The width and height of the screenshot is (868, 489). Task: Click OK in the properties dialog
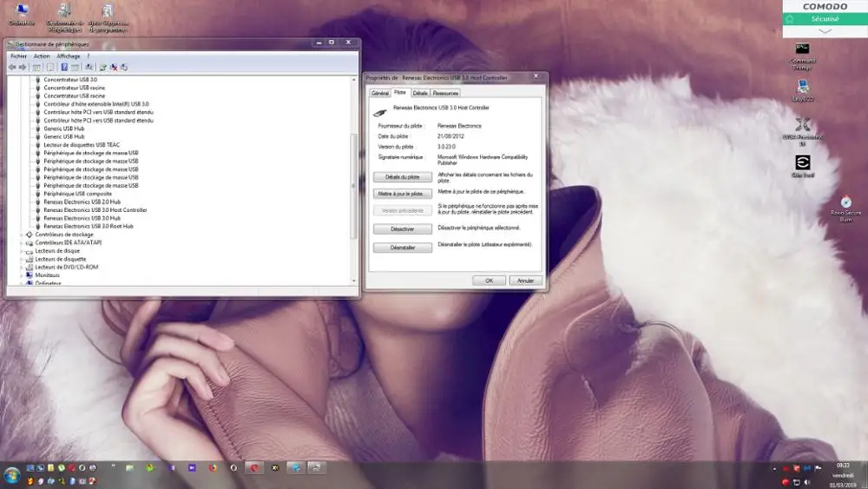tap(490, 281)
